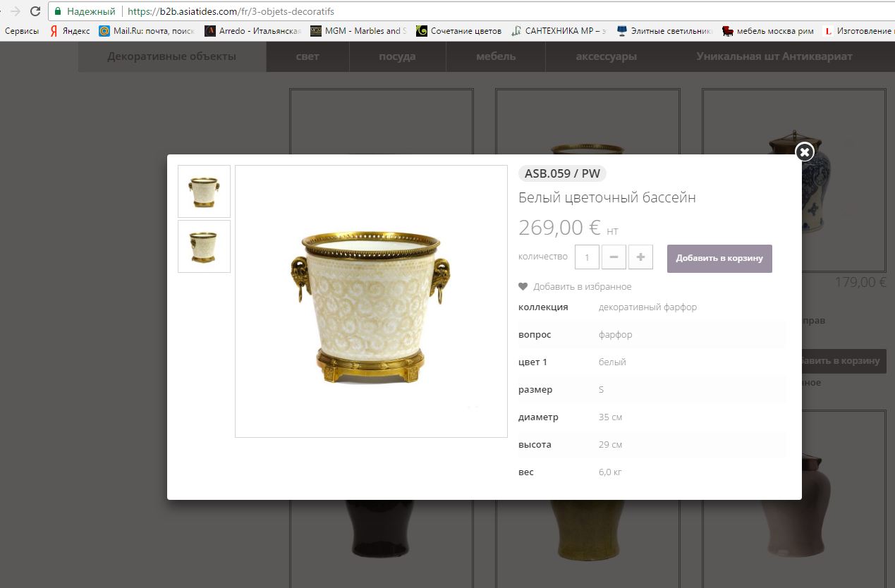This screenshot has width=895, height=588.
Task: Open the мебель menu tab
Action: (496, 56)
